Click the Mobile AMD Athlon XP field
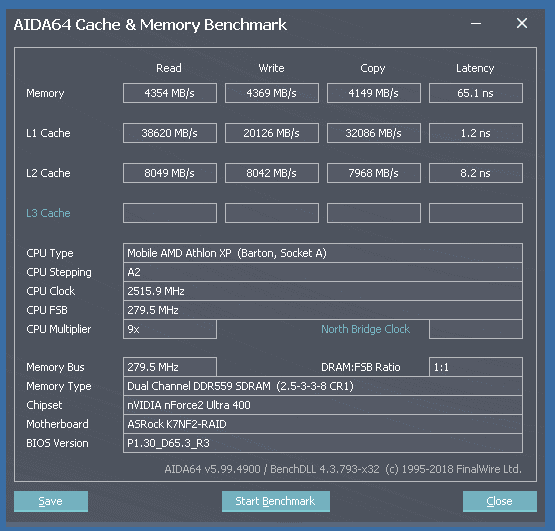 pyautogui.click(x=323, y=253)
